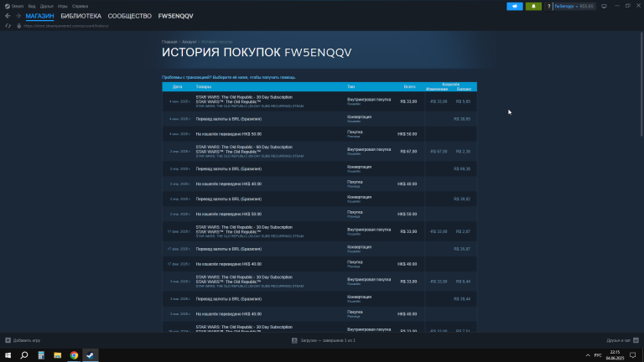
Task: Open Google Chrome from the taskbar
Action: pyautogui.click(x=74, y=355)
